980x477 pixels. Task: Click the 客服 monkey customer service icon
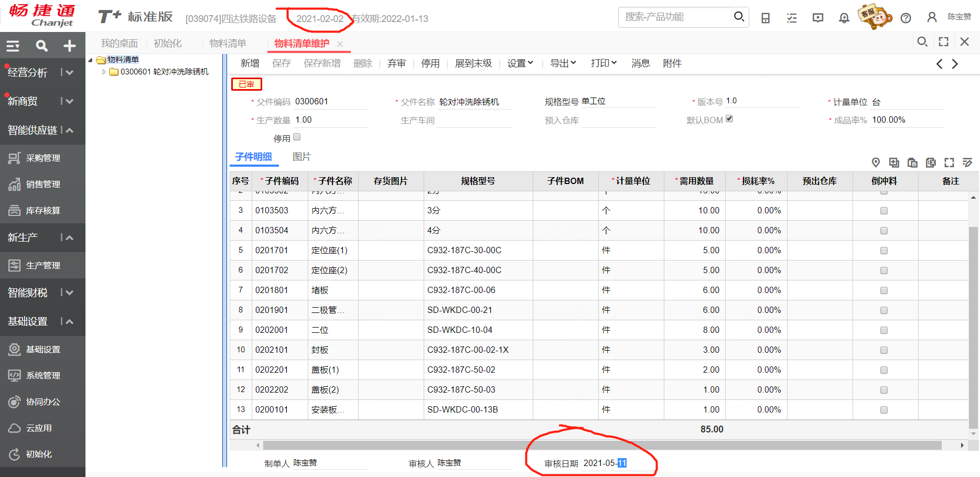click(x=875, y=17)
